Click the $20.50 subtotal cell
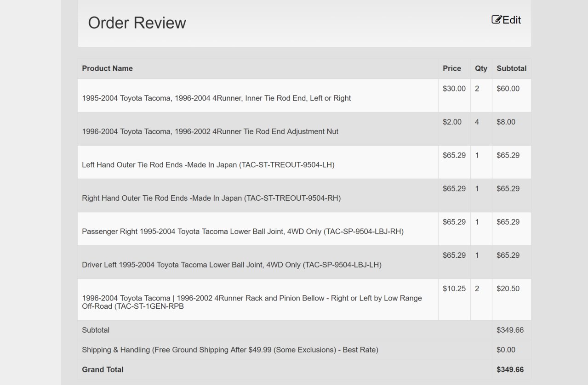 pyautogui.click(x=512, y=300)
